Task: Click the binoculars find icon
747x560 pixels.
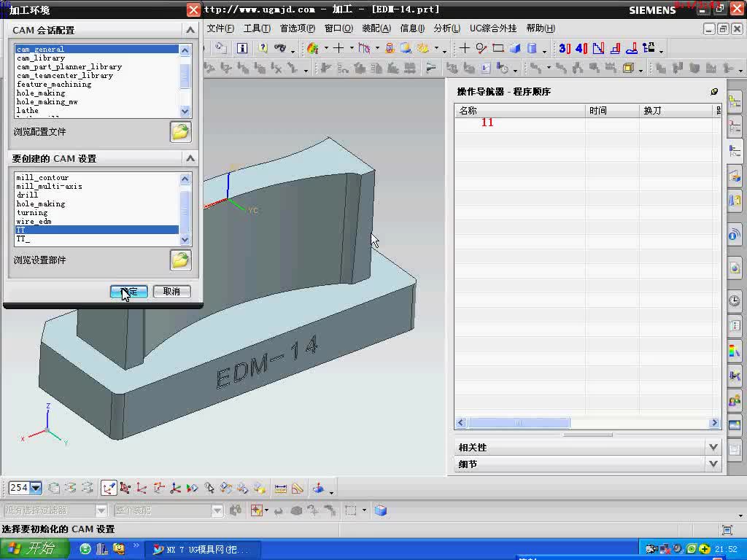Action: [280, 48]
